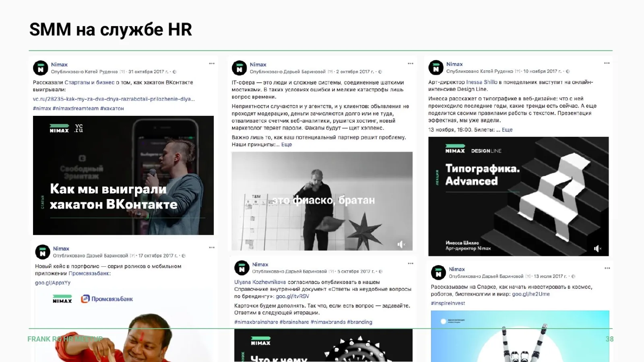The width and height of the screenshot is (644, 362).
Task: Open the goo.gl/itvRSV link
Action: tap(293, 296)
